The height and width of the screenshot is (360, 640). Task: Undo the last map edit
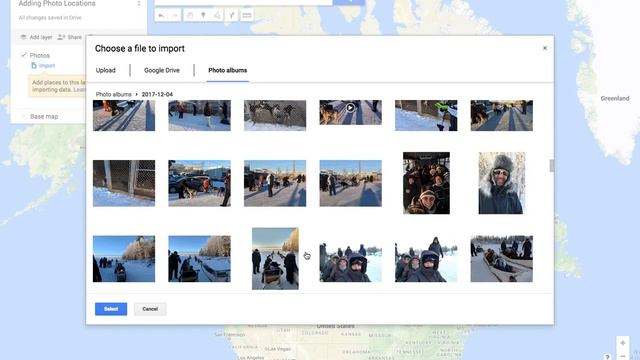[161, 16]
